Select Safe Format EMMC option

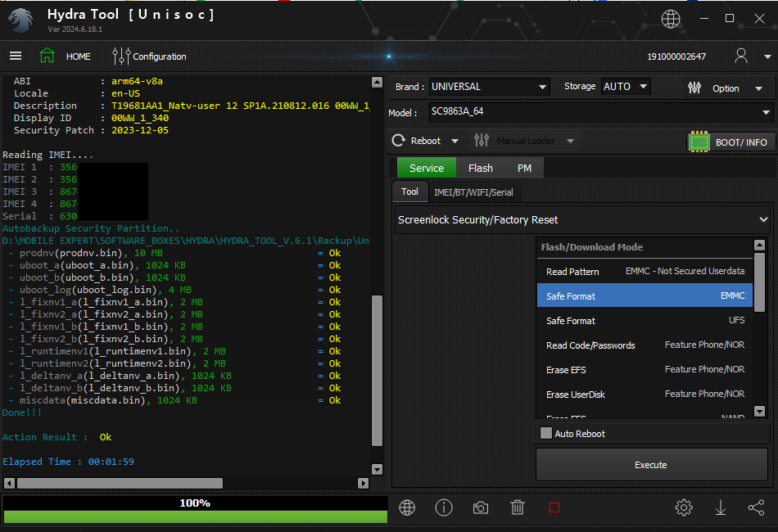point(645,296)
